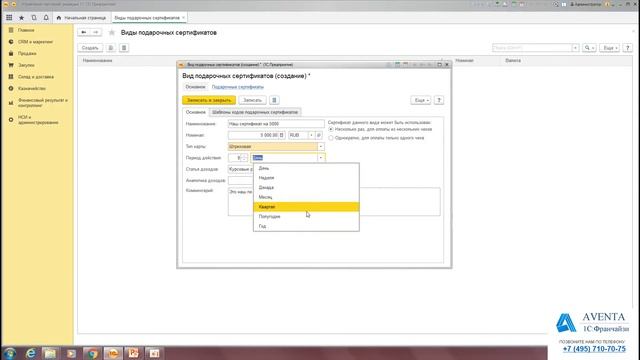Image resolution: width=640 pixels, height=360 pixels.
Task: Open Продажи section in sidebar
Action: (x=27, y=53)
